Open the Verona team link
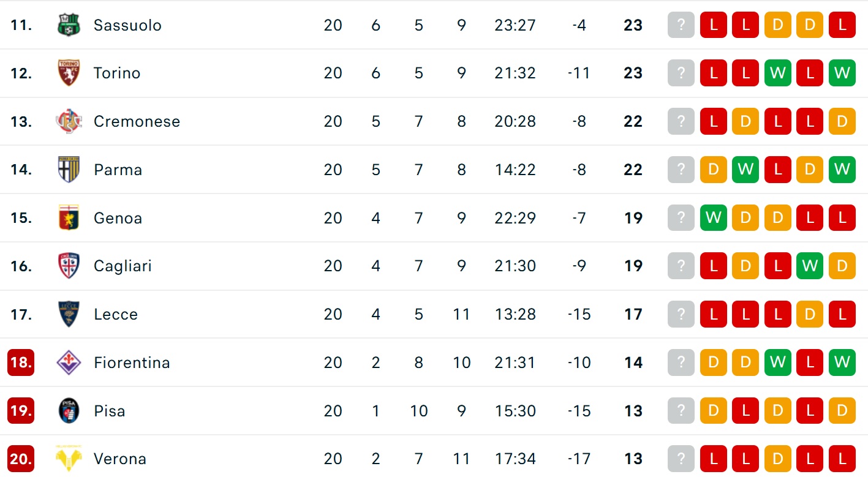 [120, 459]
